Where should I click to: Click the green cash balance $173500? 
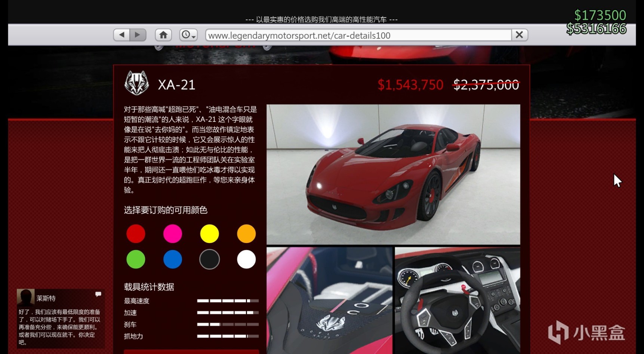[x=600, y=15]
